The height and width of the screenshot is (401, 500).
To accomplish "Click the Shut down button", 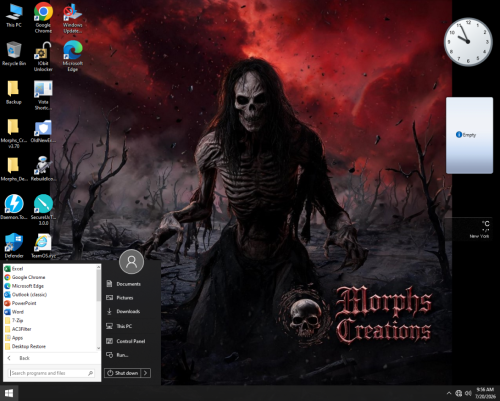I will point(123,373).
